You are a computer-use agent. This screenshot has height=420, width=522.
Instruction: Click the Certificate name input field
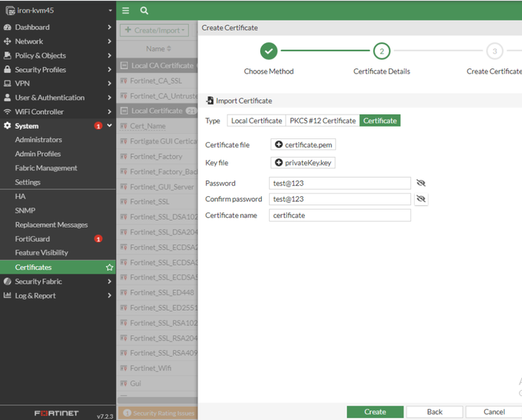[x=340, y=216]
